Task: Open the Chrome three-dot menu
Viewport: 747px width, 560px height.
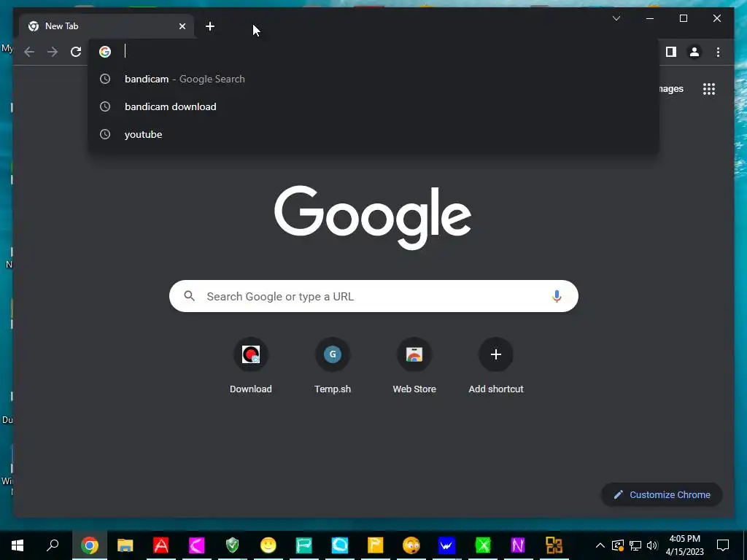Action: pos(718,52)
